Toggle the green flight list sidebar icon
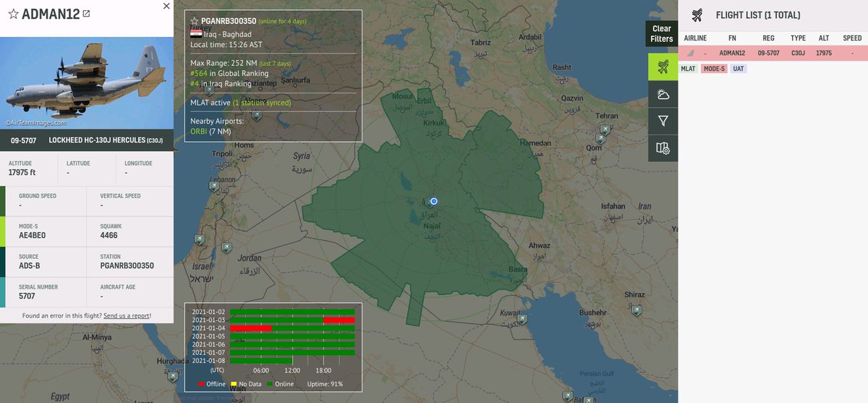The height and width of the screenshot is (403, 868). pos(663,67)
